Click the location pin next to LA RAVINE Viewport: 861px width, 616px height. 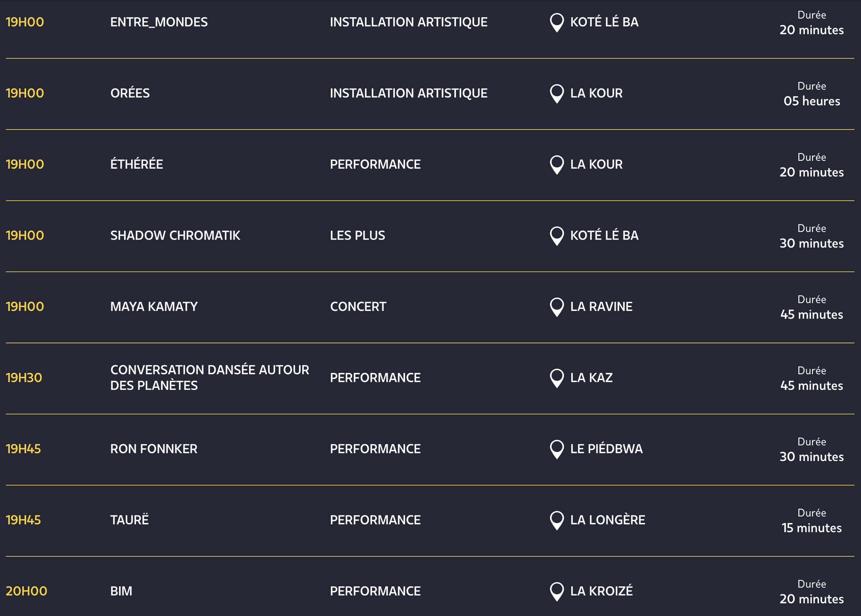point(557,307)
